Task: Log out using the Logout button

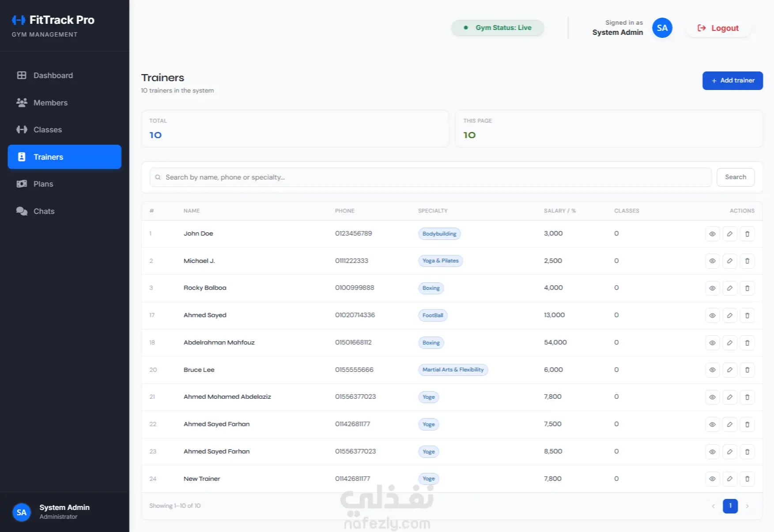Action: [718, 28]
